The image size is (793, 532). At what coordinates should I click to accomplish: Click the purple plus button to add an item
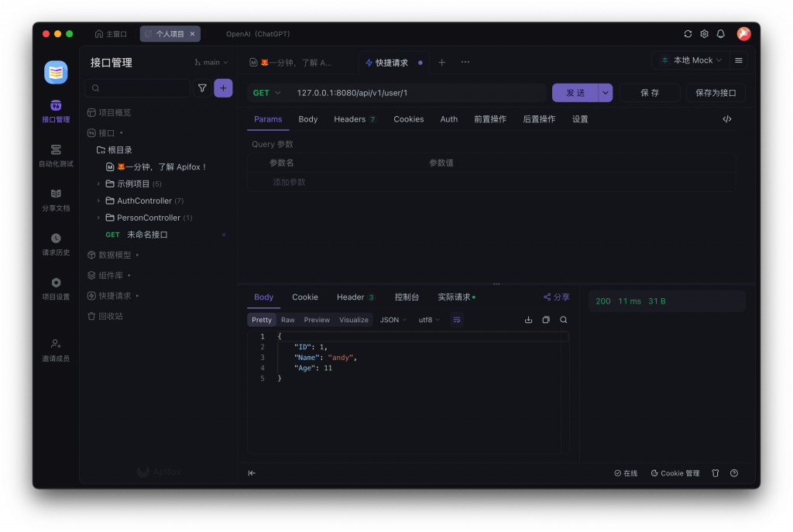click(x=223, y=88)
